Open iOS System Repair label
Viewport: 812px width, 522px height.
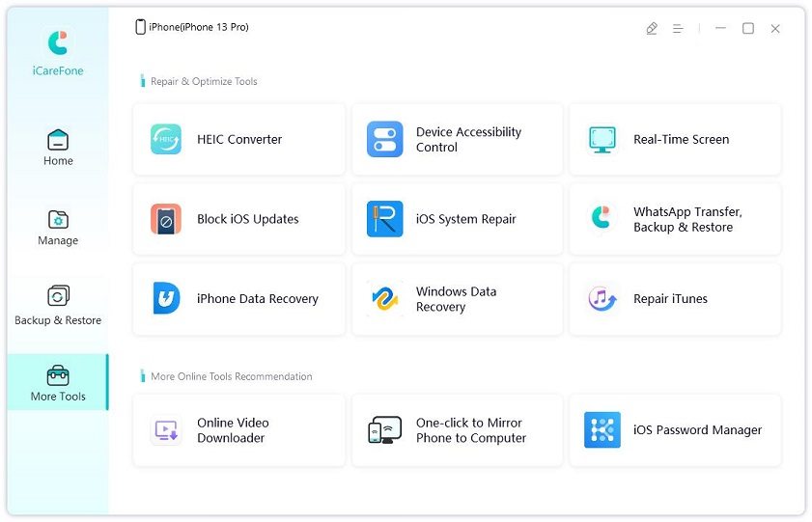pos(466,219)
